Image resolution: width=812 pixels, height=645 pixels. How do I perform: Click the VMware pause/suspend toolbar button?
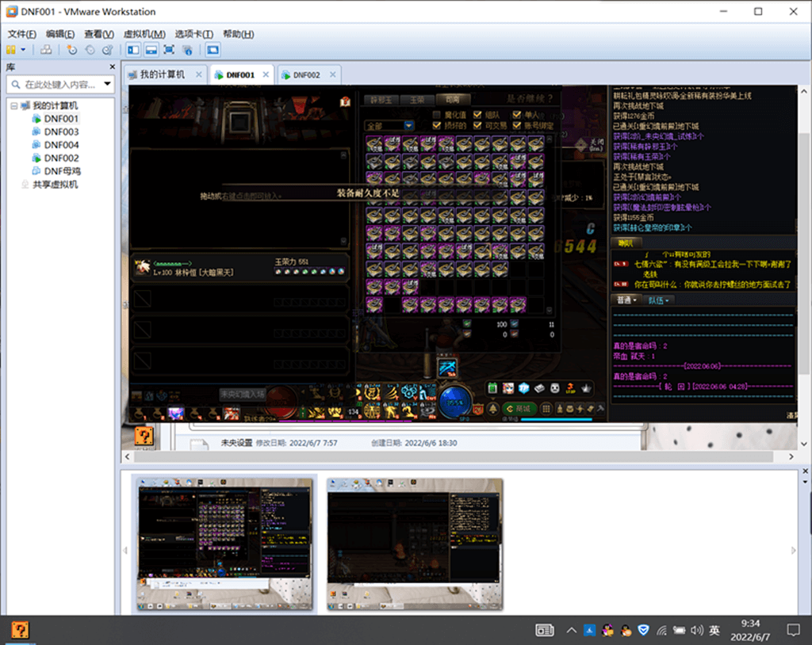(11, 50)
